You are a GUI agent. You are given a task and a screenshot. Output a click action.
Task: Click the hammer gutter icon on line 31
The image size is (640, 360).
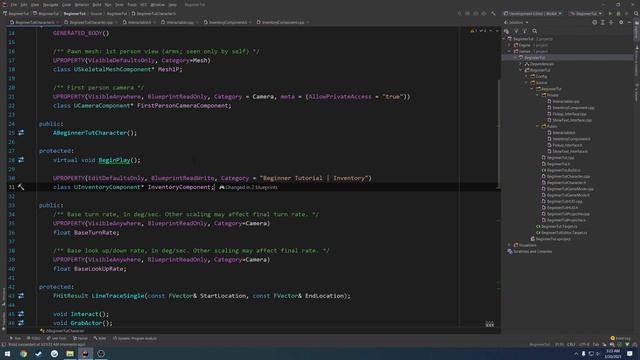[x=21, y=187]
